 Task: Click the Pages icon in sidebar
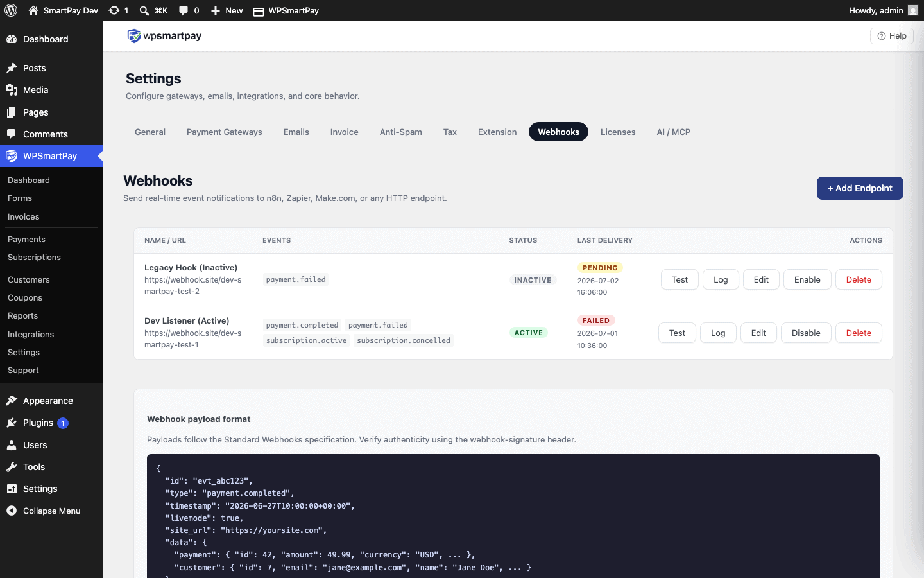pyautogui.click(x=12, y=112)
